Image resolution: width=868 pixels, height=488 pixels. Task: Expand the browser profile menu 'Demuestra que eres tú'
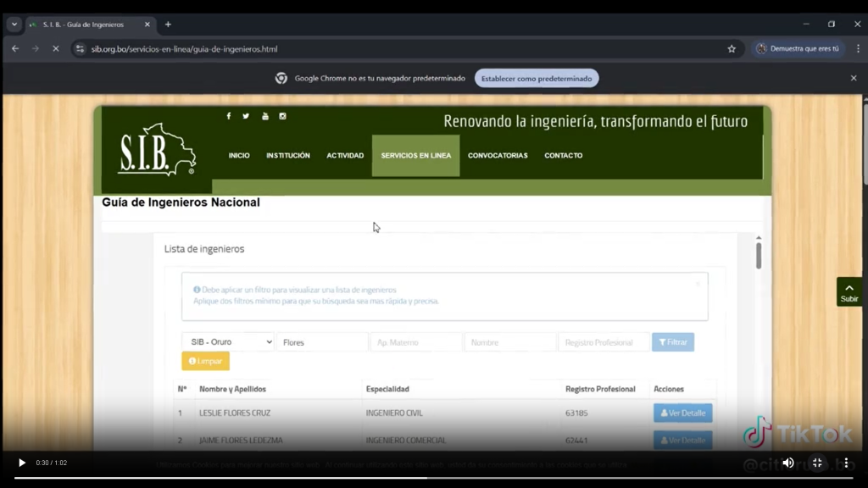click(798, 48)
